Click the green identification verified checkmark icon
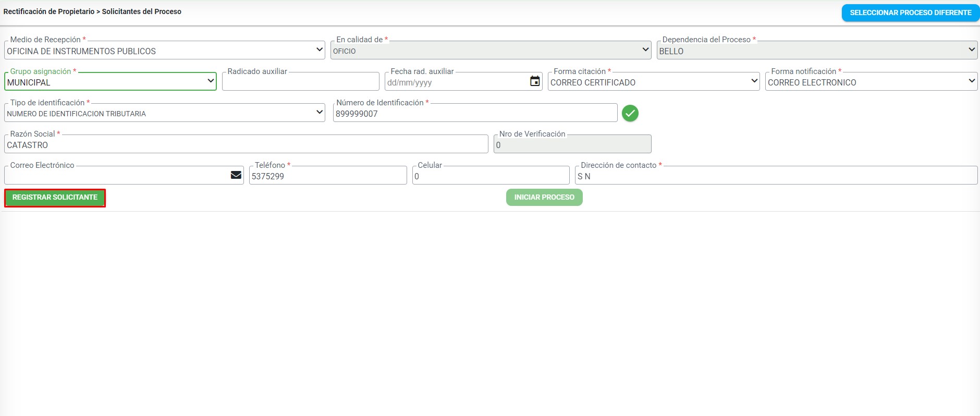 [630, 113]
